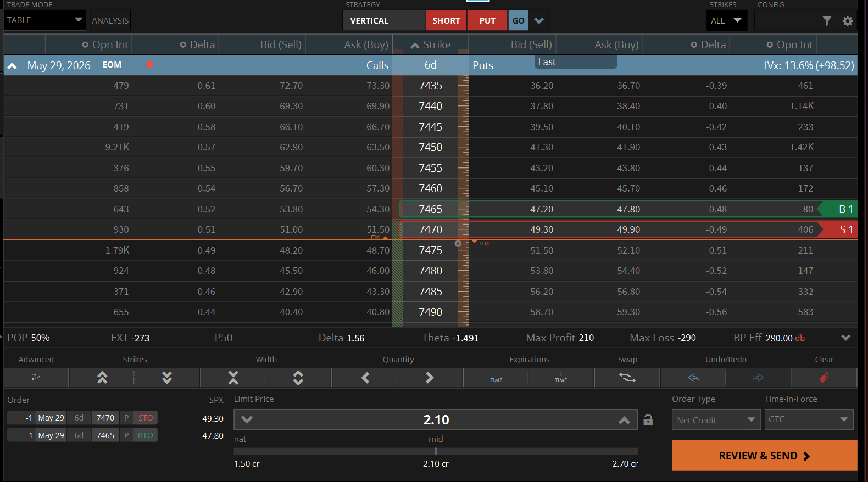The image size is (868, 482).
Task: Click the 2.70 cr price label
Action: pos(625,464)
